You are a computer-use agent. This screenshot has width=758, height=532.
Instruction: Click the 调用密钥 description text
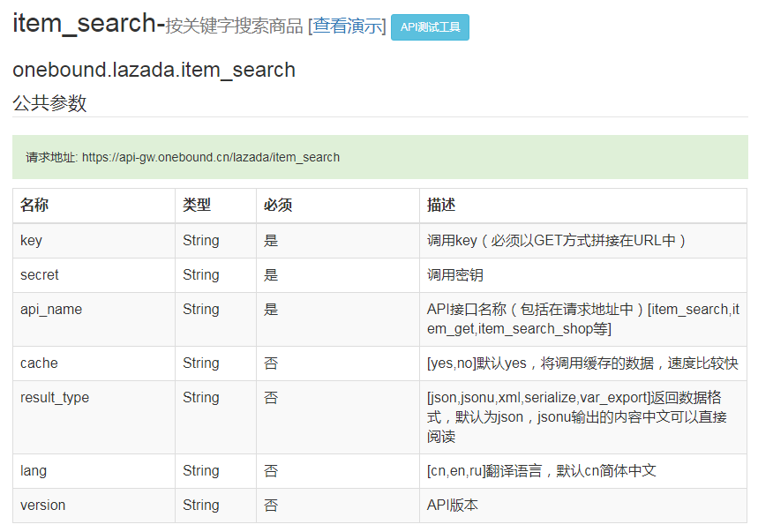pos(455,275)
